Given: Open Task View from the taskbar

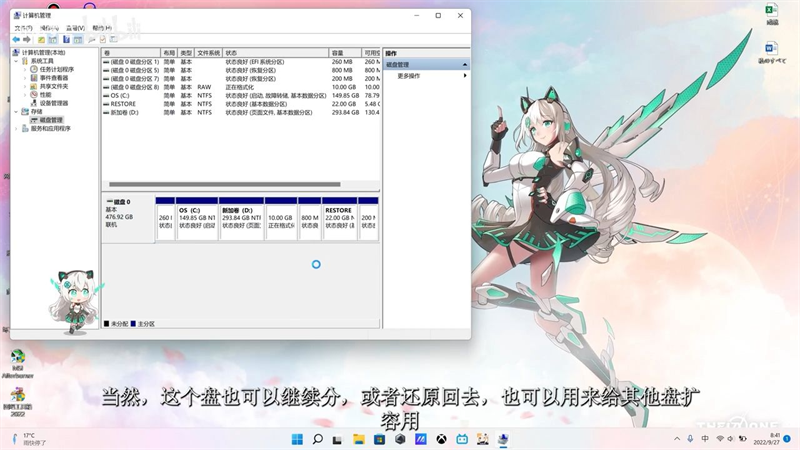Looking at the screenshot, I should [337, 439].
